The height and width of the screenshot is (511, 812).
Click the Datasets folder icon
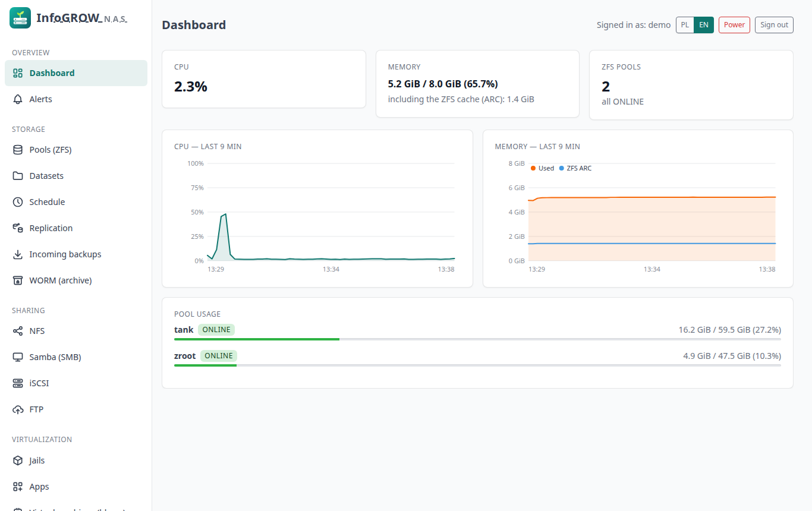point(18,176)
